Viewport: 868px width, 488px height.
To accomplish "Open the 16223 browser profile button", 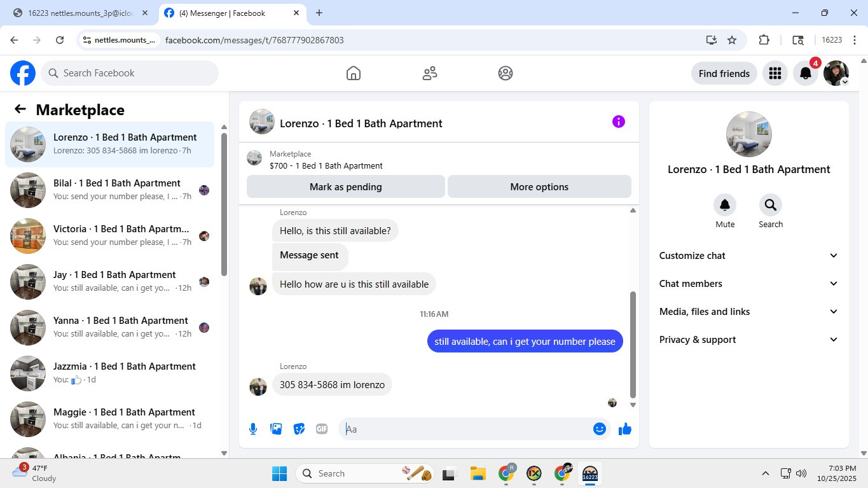I will point(832,40).
